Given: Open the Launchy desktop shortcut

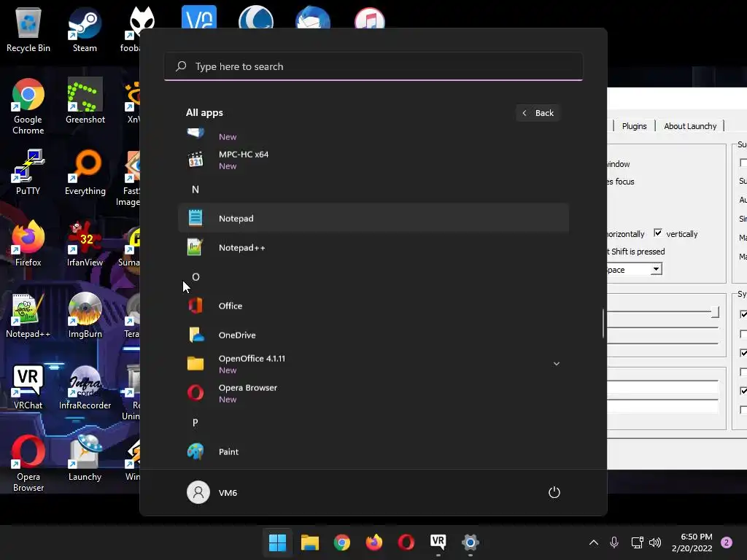Looking at the screenshot, I should (85, 458).
